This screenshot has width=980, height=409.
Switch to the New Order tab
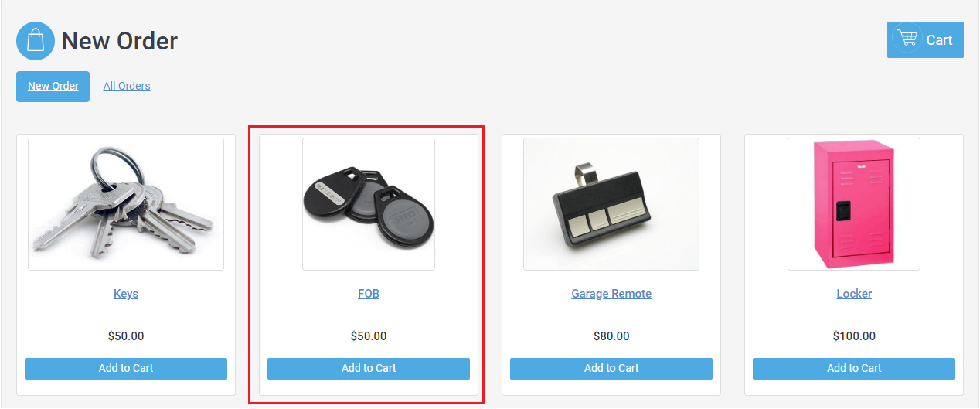(x=53, y=86)
